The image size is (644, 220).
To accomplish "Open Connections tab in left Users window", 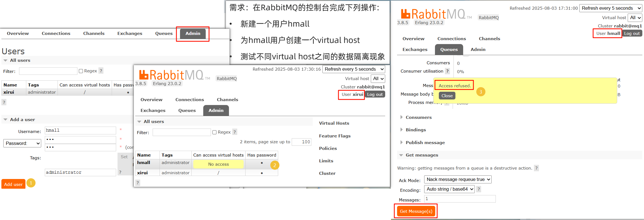I will pyautogui.click(x=56, y=34).
